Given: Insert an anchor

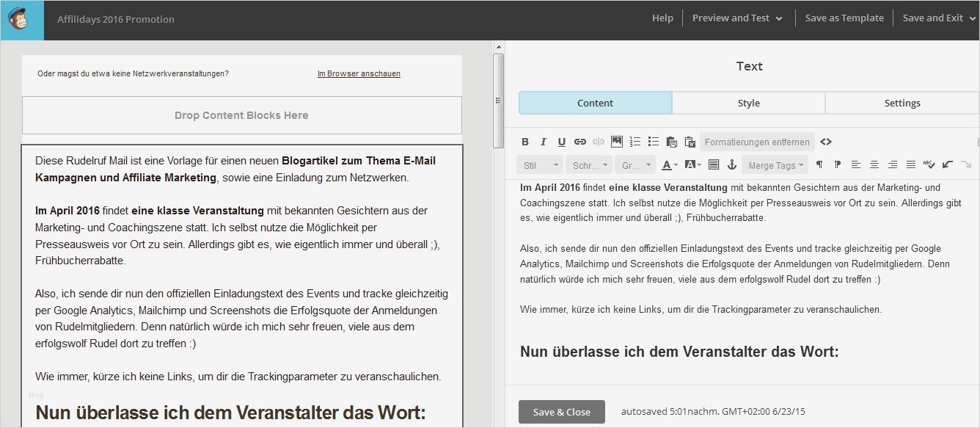Looking at the screenshot, I should 732,165.
